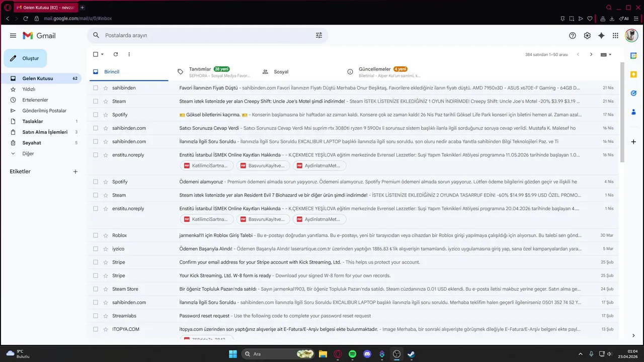Open search filter options in search bar

point(319,36)
